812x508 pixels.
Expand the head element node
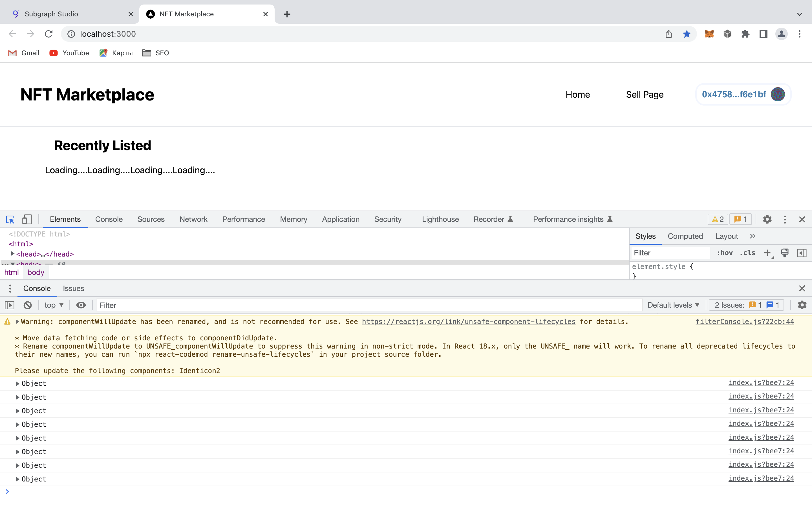[x=12, y=254]
